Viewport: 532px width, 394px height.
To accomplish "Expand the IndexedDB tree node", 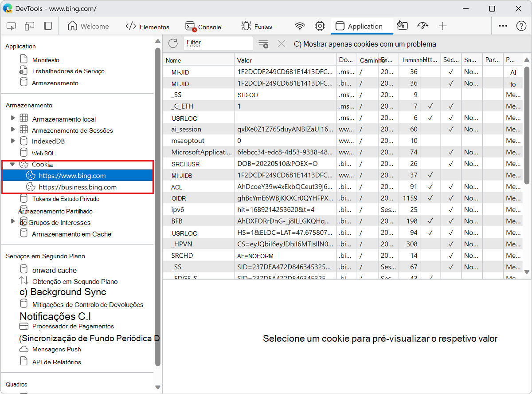I will point(13,141).
